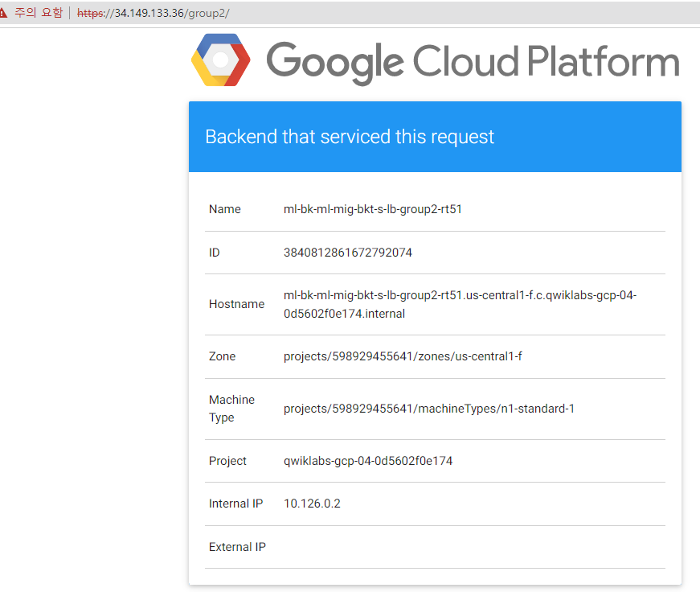Image resolution: width=700 pixels, height=592 pixels.
Task: Click the 'Hostname' row label
Action: coord(236,304)
